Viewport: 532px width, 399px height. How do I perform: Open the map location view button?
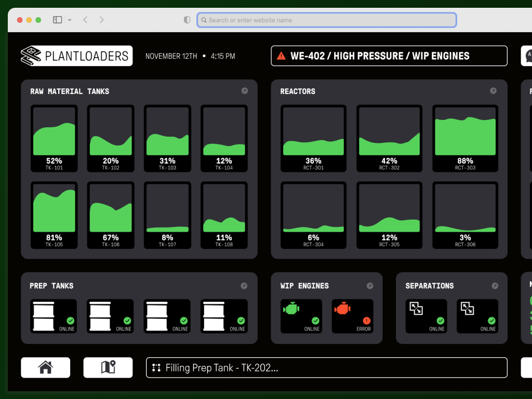point(108,367)
